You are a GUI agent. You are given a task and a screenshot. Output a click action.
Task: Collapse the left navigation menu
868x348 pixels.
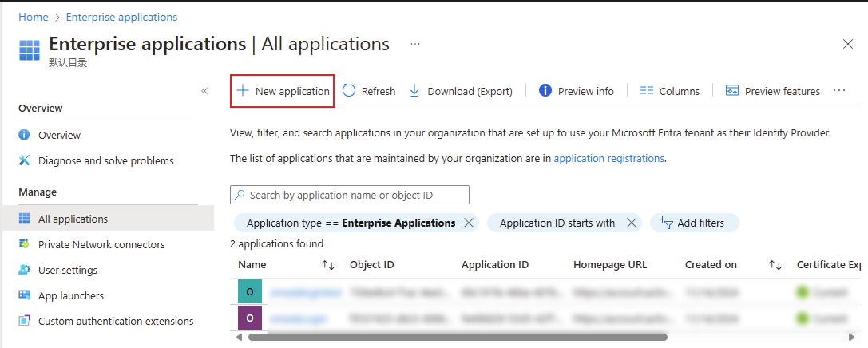click(x=204, y=91)
